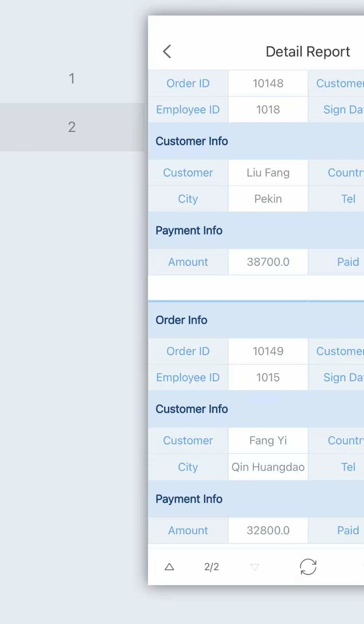Screen dimensions: 364x624
Task: Select the amount 32800.0
Action: 268,530
